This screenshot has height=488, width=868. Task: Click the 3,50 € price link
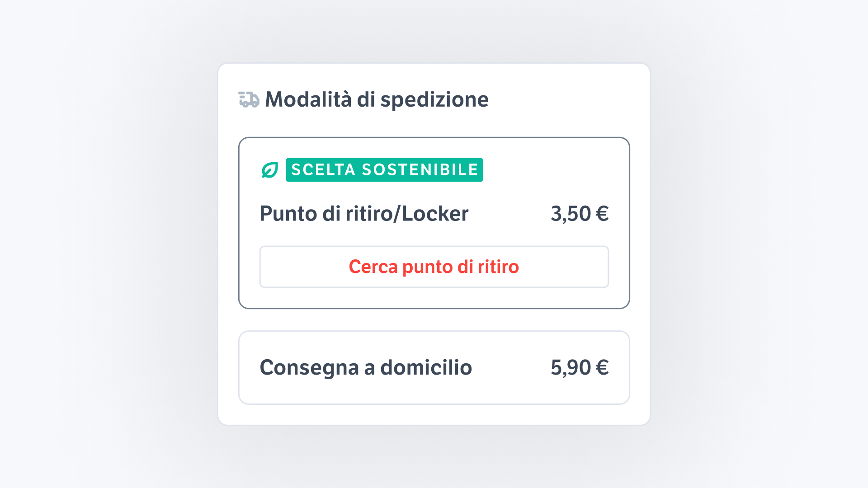579,213
